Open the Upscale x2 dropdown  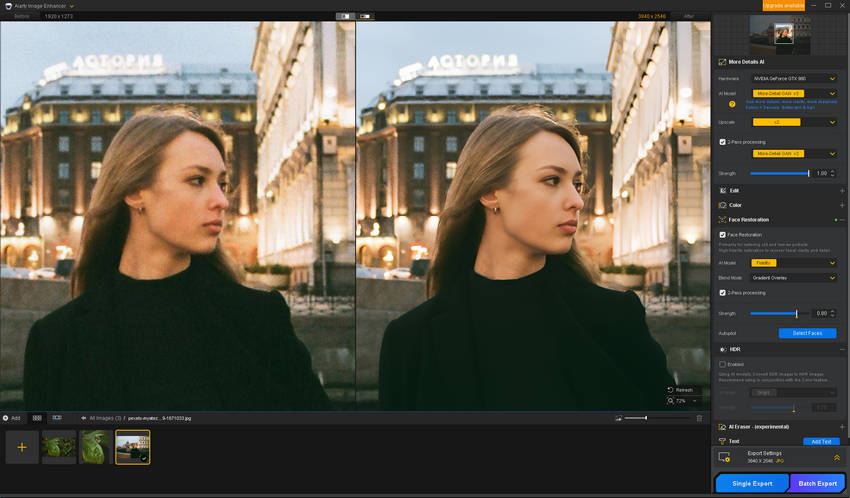click(794, 122)
